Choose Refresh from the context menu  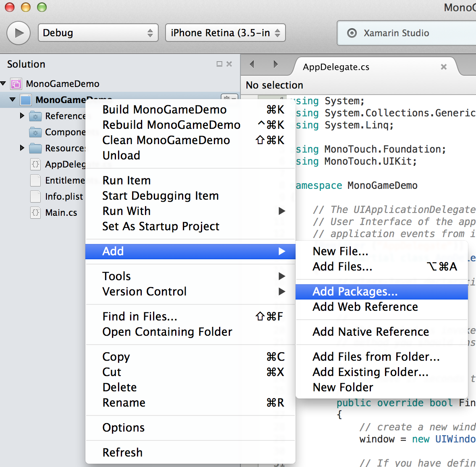190,453
